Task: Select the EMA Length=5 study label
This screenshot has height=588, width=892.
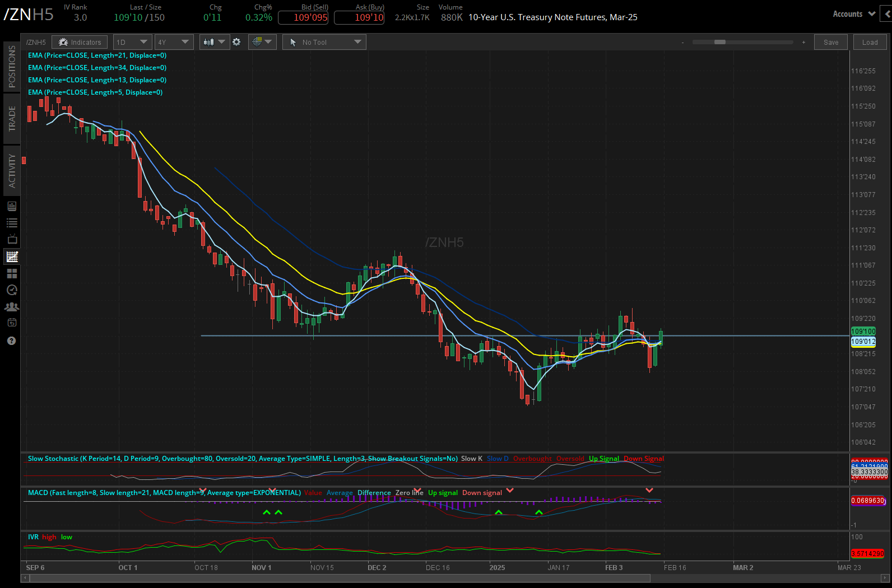Action: click(95, 92)
